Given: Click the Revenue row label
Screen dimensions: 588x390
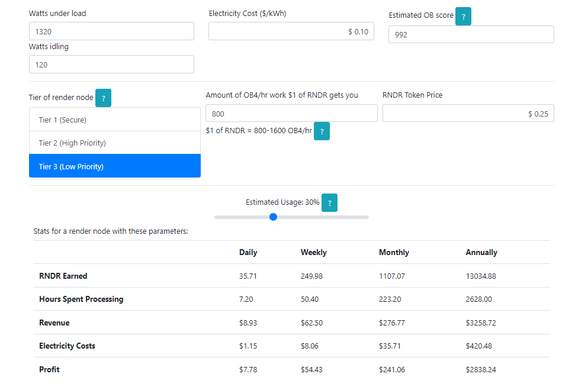Looking at the screenshot, I should click(x=54, y=323).
